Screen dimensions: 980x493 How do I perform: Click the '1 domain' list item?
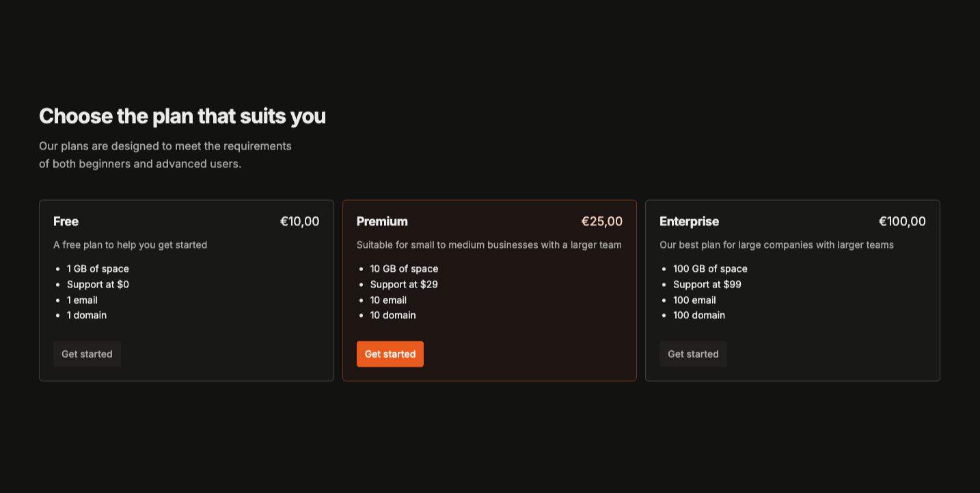pyautogui.click(x=86, y=315)
